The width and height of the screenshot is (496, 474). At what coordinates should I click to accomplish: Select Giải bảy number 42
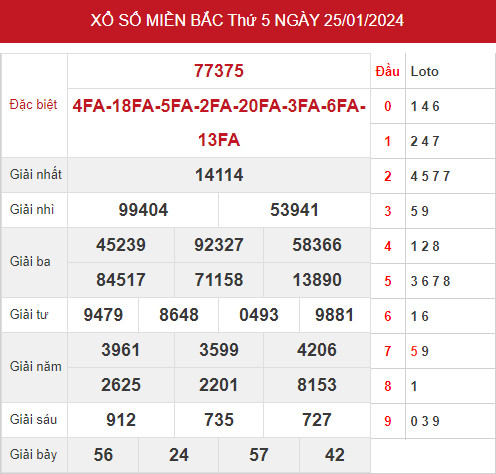click(334, 455)
